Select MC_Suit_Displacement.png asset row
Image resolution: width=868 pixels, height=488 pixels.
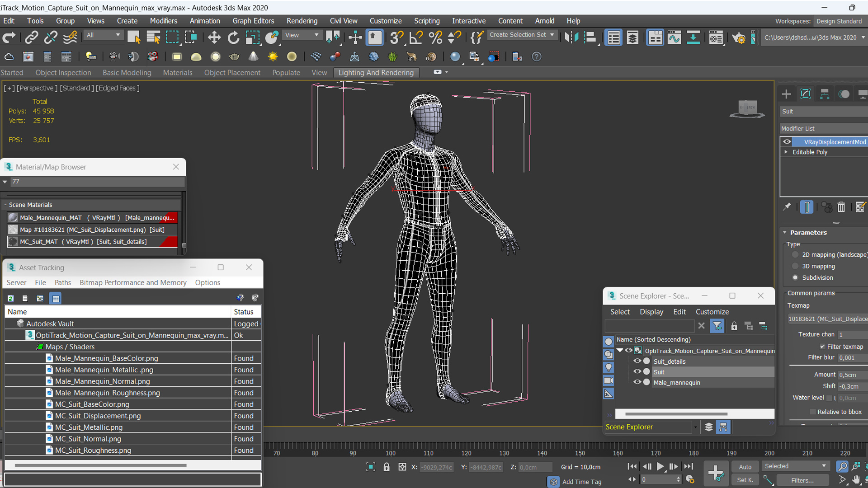click(132, 416)
